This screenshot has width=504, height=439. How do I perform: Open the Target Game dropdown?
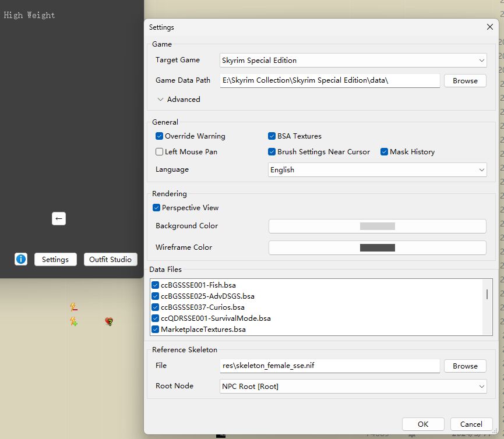[353, 60]
